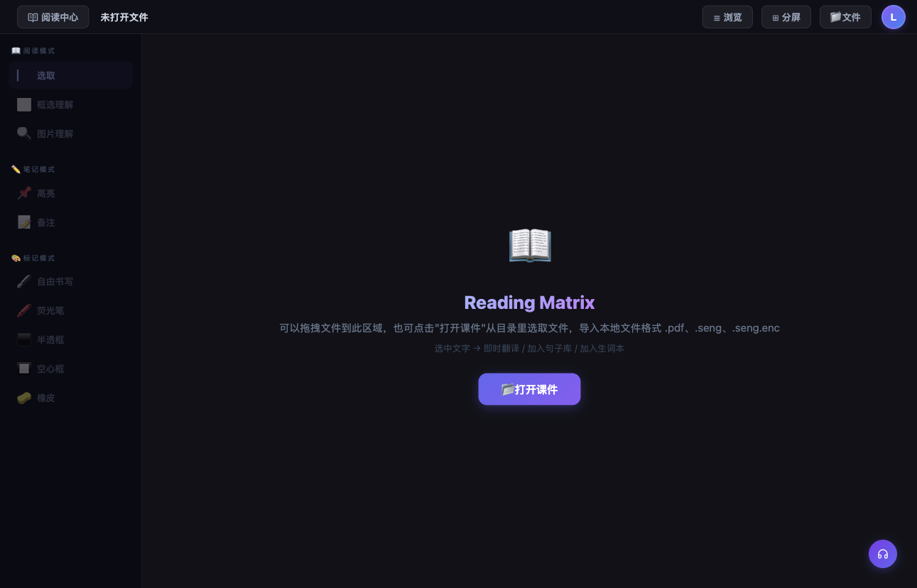Select the 空心框 hollow box tool

pyautogui.click(x=70, y=369)
